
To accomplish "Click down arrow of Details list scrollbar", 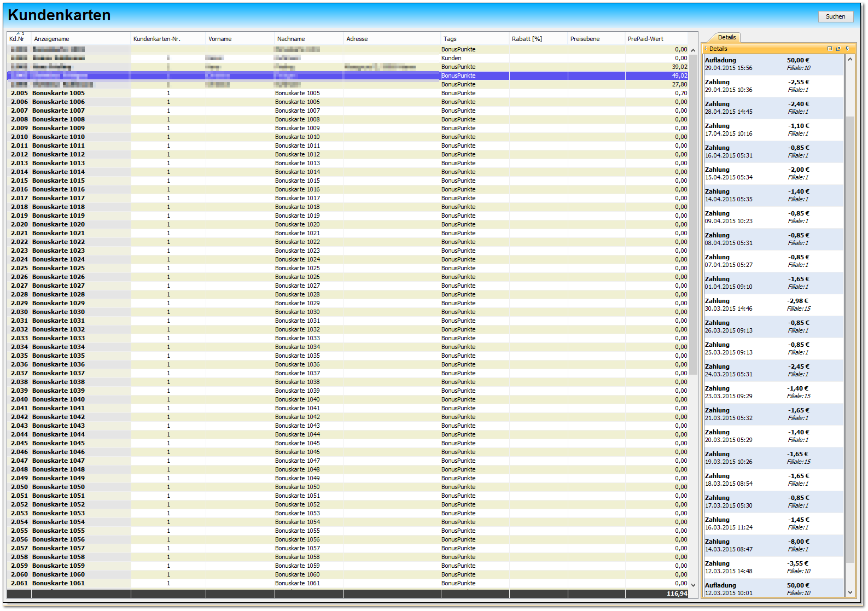I will [850, 592].
